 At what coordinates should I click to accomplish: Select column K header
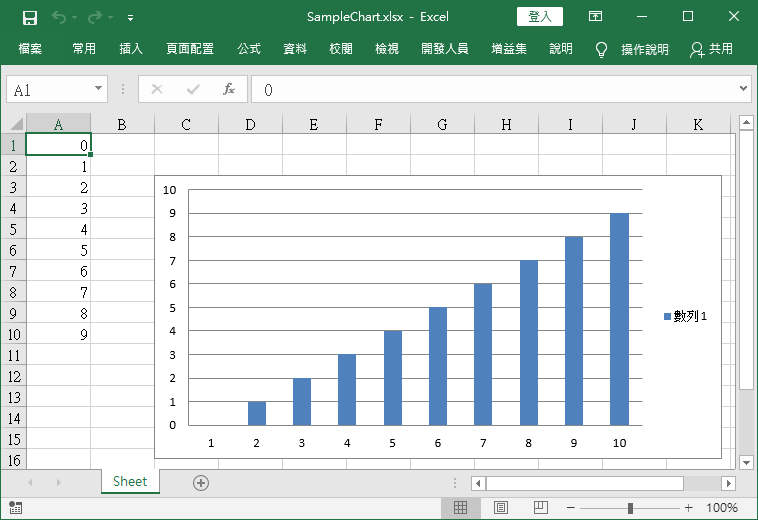[x=698, y=124]
